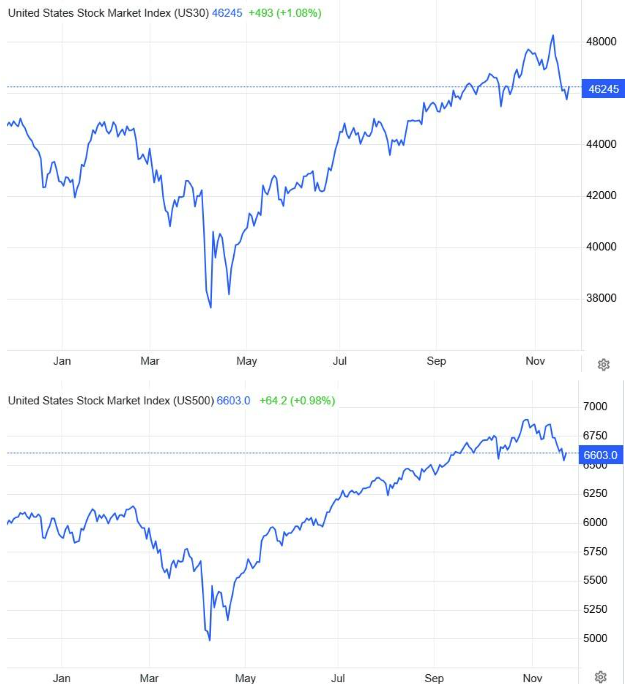Click the 5750 level on US500 price axis
The height and width of the screenshot is (700, 630).
[597, 552]
